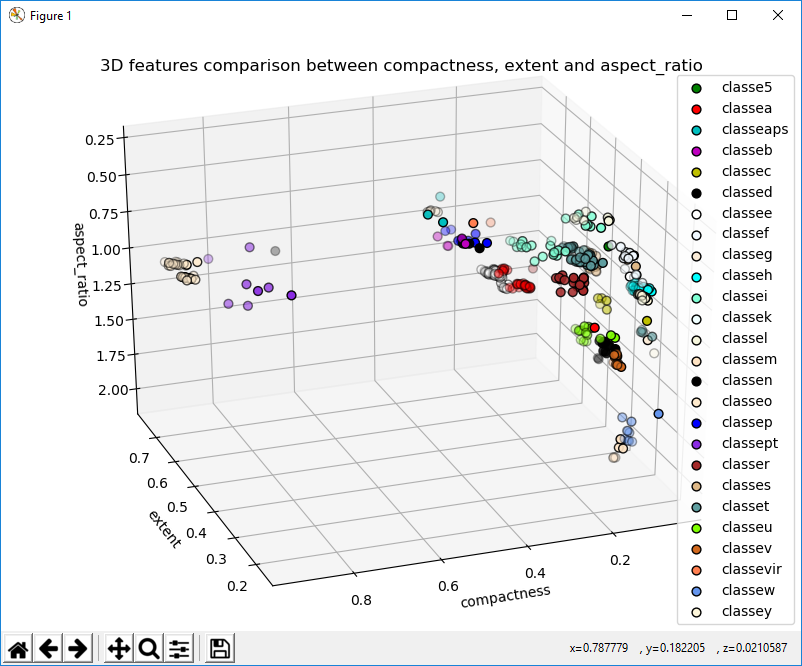Click the compactness axis label
This screenshot has height=666, width=802.
click(505, 596)
